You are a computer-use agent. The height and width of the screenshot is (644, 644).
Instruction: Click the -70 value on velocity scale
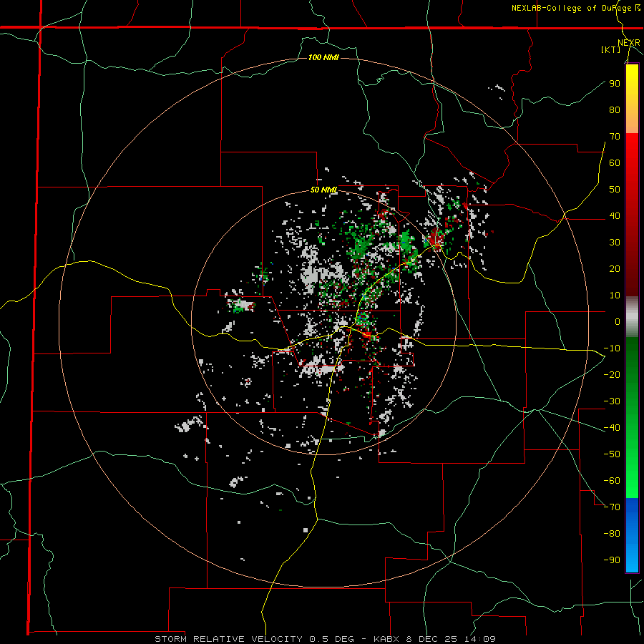pyautogui.click(x=612, y=507)
